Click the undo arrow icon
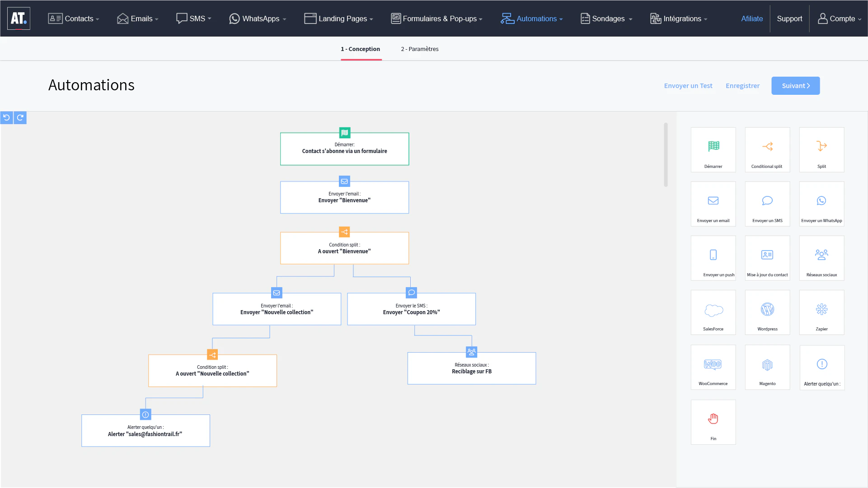Image resolution: width=868 pixels, height=488 pixels. coord(7,118)
